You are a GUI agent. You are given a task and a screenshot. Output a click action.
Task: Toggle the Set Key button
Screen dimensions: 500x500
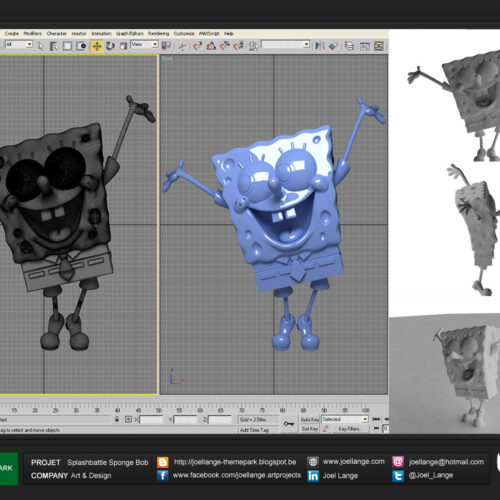coord(310,429)
